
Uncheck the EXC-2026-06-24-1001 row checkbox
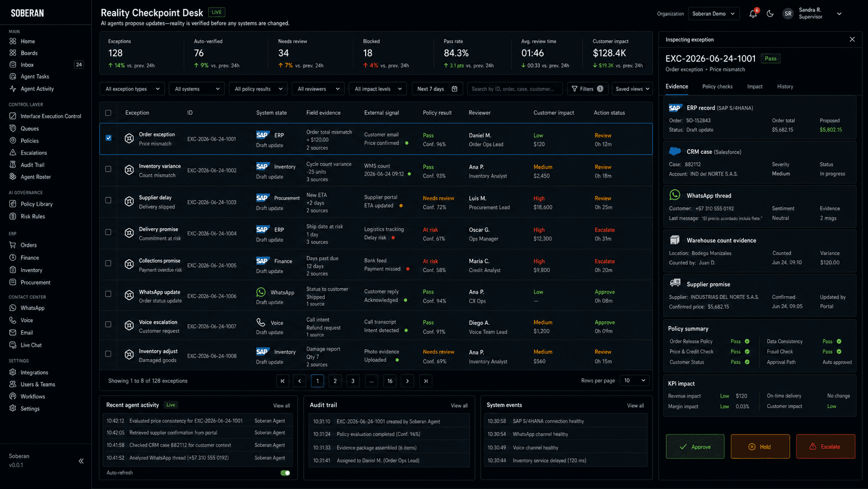(108, 138)
